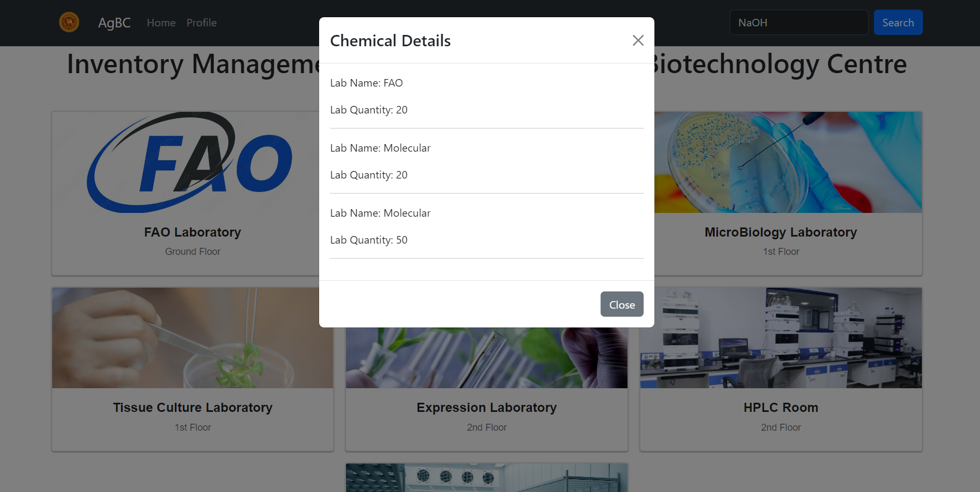Open the FAO Laboratory card

[x=192, y=194]
